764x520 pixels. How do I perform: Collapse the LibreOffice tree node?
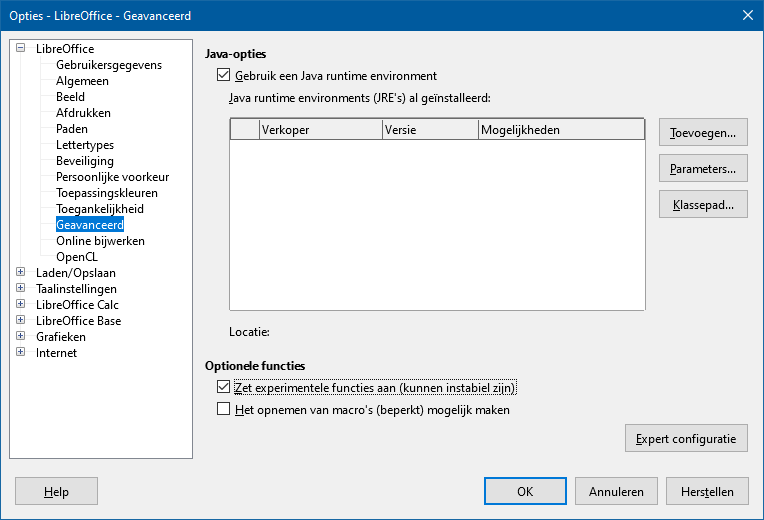point(20,48)
